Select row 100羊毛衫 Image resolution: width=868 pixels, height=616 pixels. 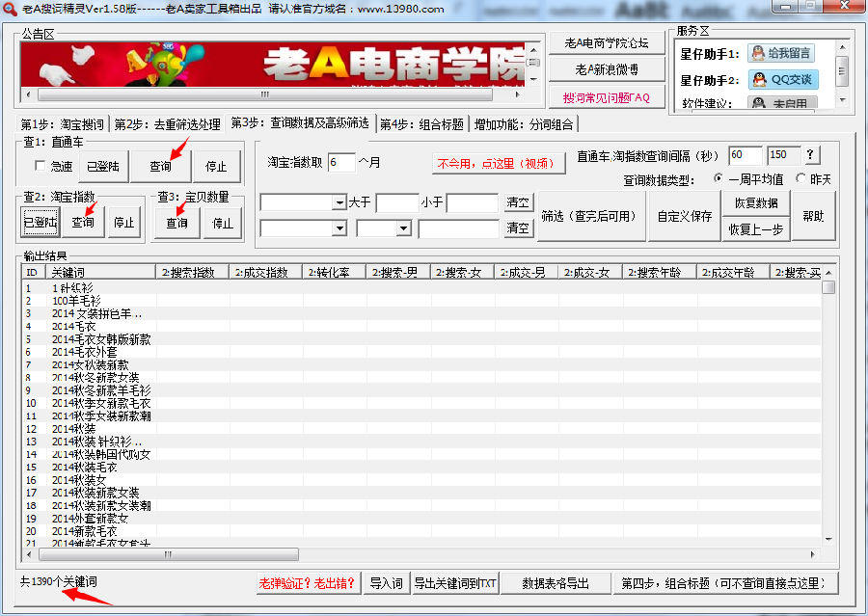pyautogui.click(x=421, y=301)
